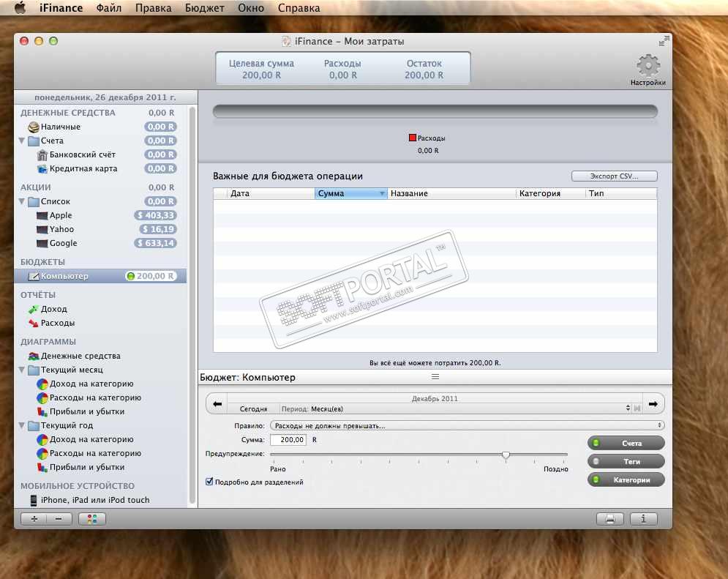
Task: Open the Правка menu
Action: 153,8
